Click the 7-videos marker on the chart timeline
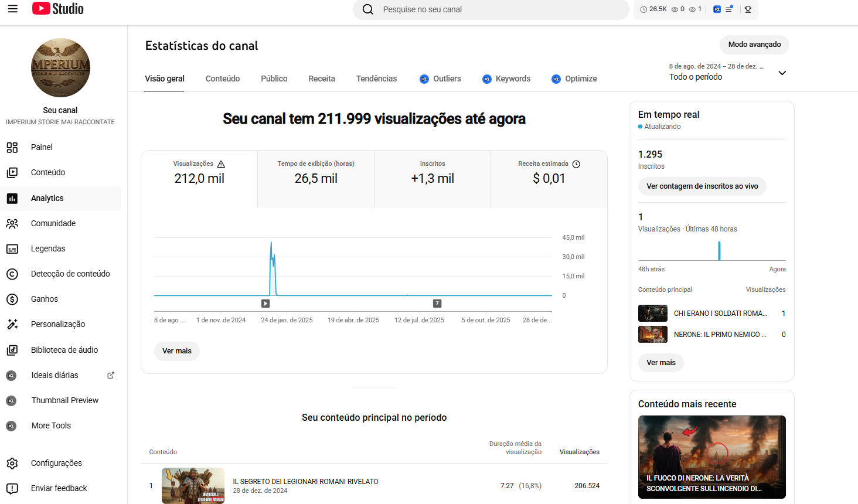The image size is (858, 504). tap(437, 304)
